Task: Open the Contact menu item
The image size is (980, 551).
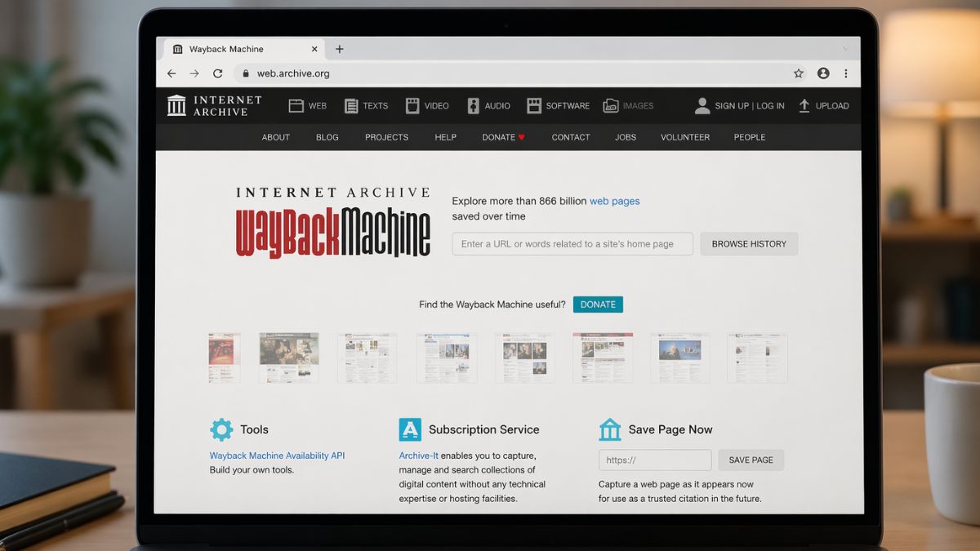Action: click(571, 137)
